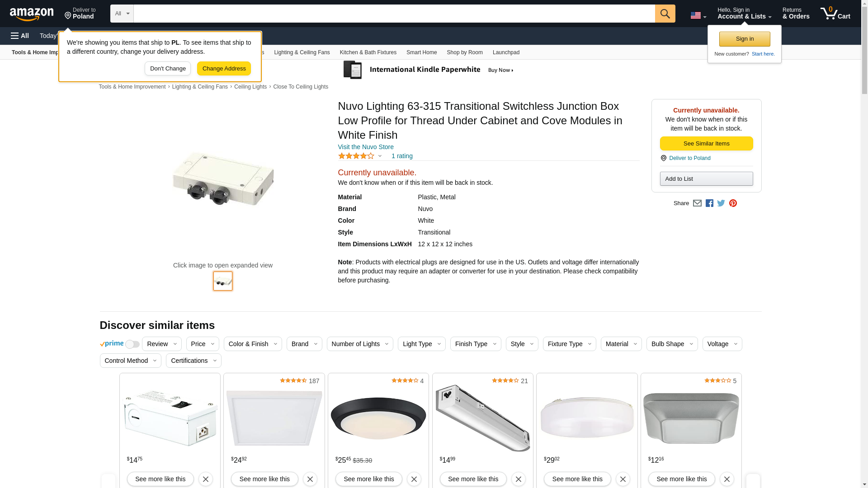Viewport: 868px width, 488px height.
Task: Share via the email envelope icon
Action: point(697,203)
